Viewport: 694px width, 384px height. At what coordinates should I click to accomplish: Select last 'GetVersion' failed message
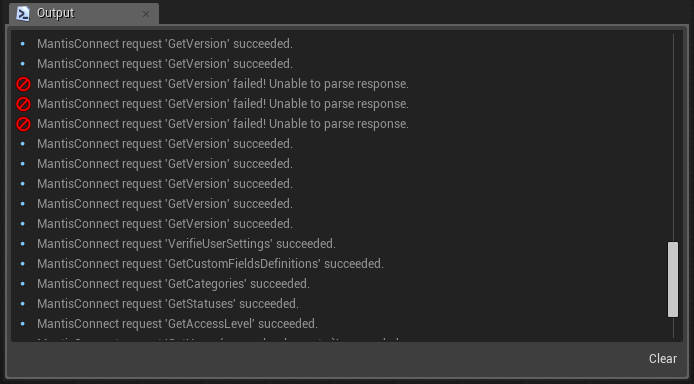[223, 124]
